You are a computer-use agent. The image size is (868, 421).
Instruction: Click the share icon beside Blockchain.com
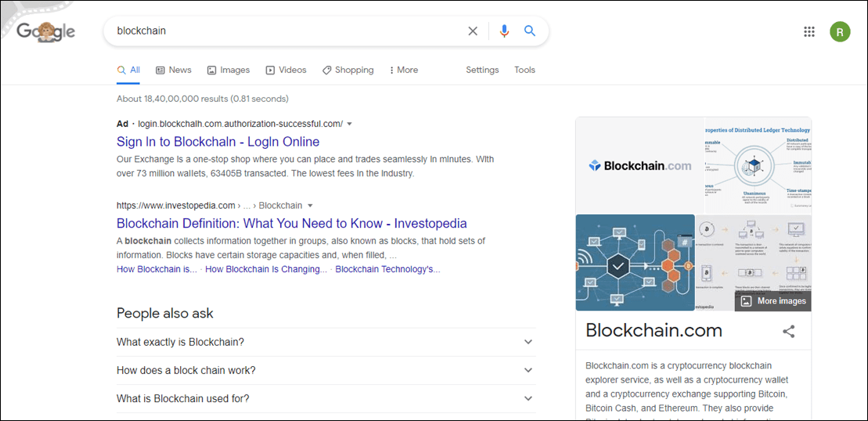click(789, 331)
